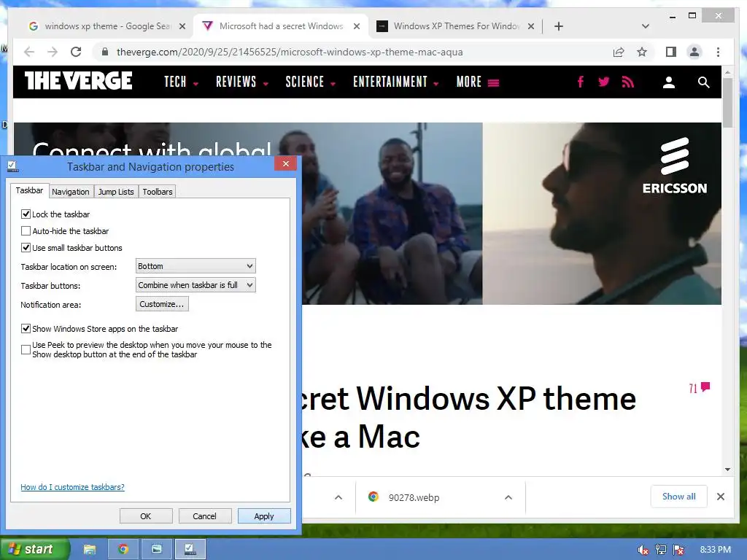Click the Customize... button

coord(162,304)
